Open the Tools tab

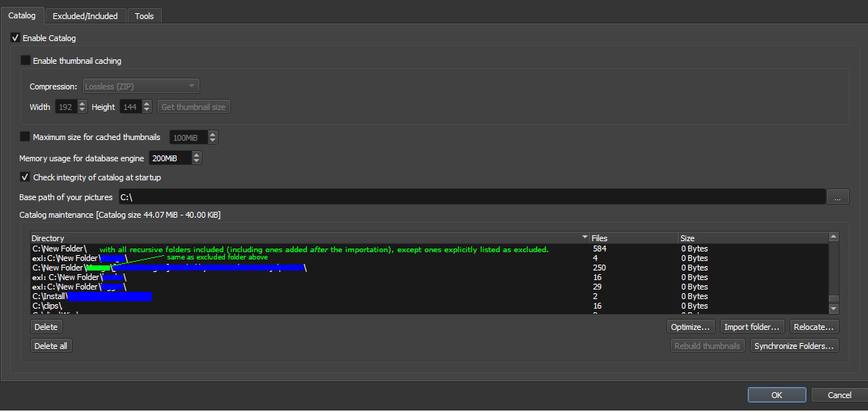click(x=144, y=16)
